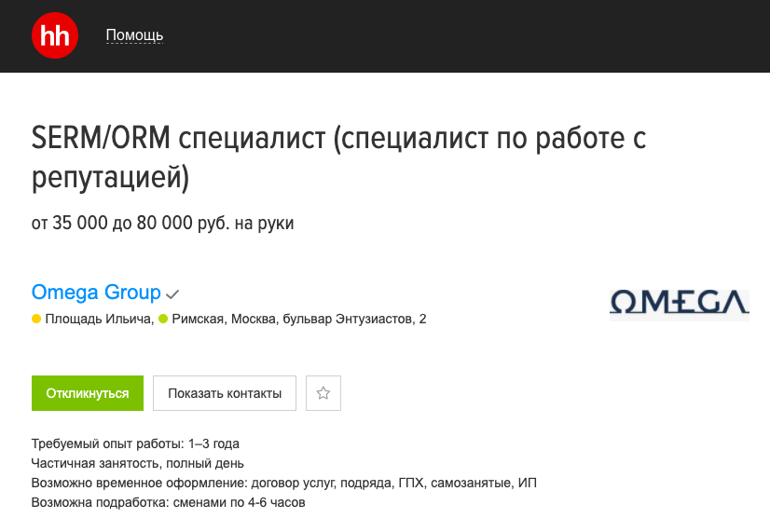The image size is (770, 532).
Task: Click the green Откликнуться button
Action: (88, 393)
